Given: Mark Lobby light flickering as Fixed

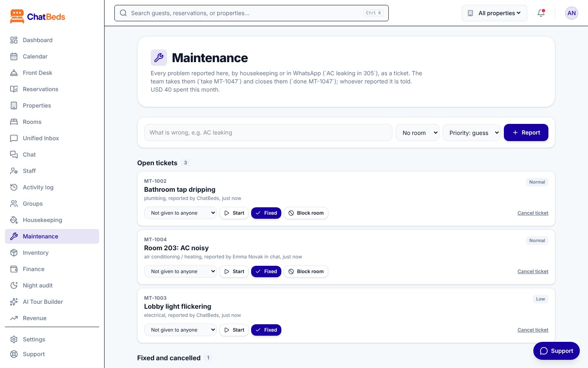Looking at the screenshot, I should pos(266,330).
